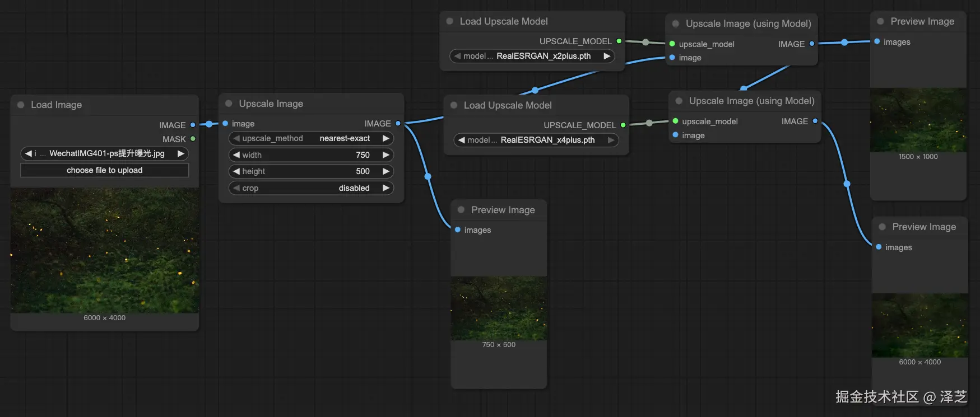Screen dimensions: 980x417
Task: Click the choose file to upload button
Action: [105, 170]
